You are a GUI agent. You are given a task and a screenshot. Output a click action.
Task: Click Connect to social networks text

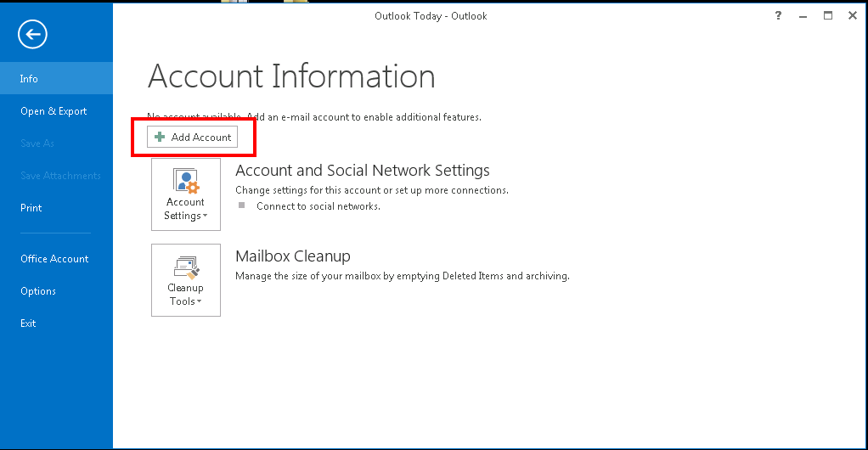click(x=318, y=206)
